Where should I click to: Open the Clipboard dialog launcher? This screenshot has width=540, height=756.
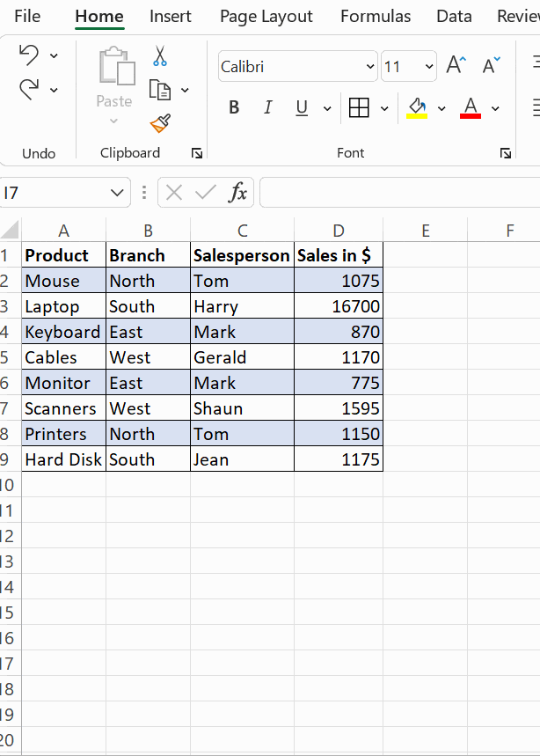(x=197, y=153)
